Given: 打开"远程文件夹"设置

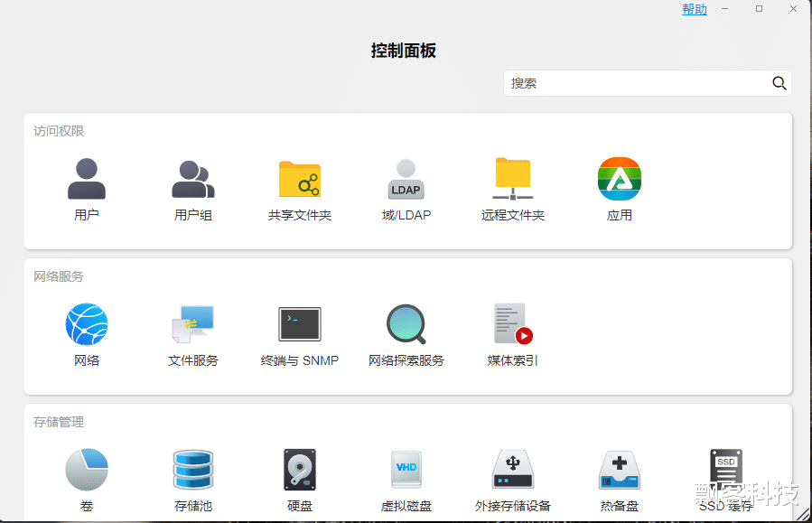Looking at the screenshot, I should (x=512, y=179).
